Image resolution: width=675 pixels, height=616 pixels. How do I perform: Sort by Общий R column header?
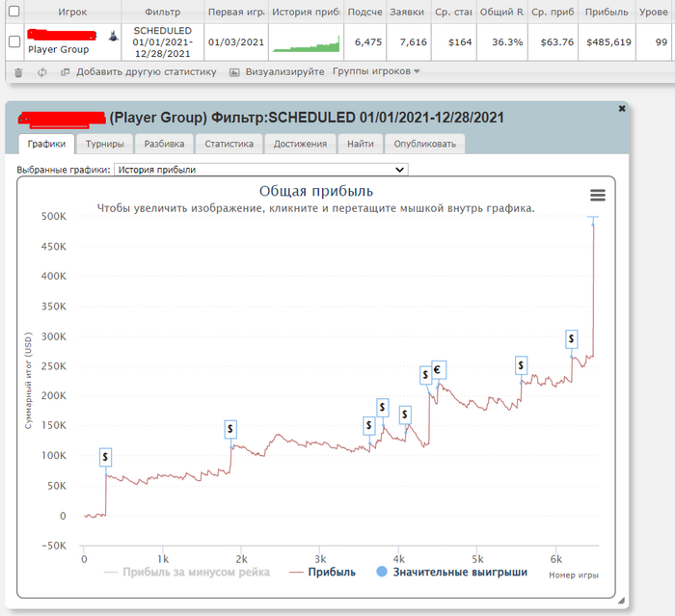click(x=501, y=13)
